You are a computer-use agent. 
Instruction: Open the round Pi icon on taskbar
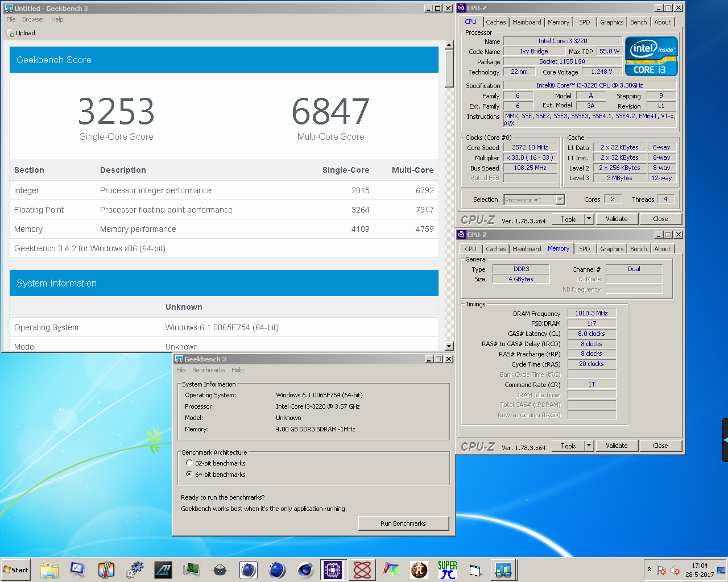(x=419, y=569)
